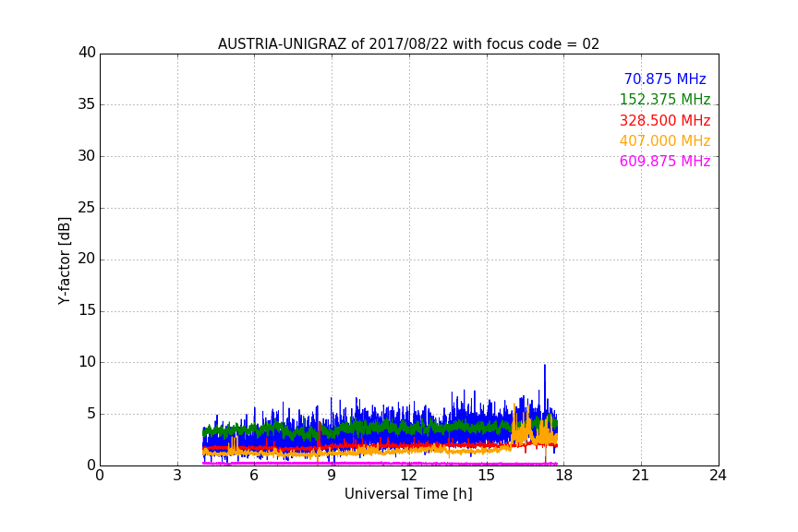The height and width of the screenshot is (532, 798).
Task: Click x-axis tick label 3
Action: pyautogui.click(x=177, y=476)
